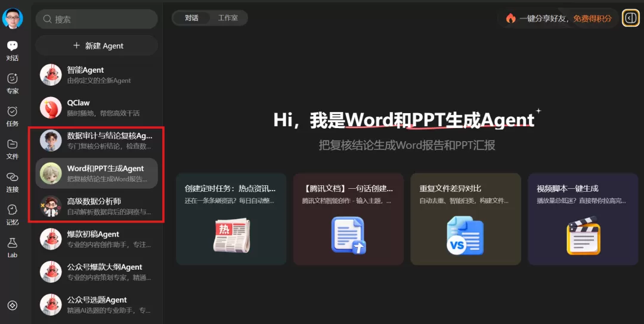Select Word和PPT生成Agent list title
The width and height of the screenshot is (644, 324).
[106, 168]
